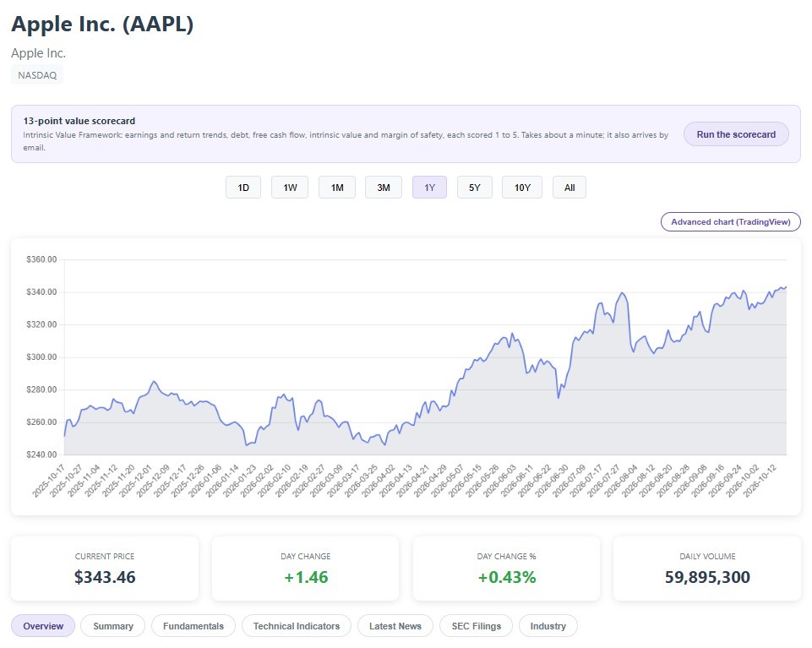Run the scorecard for Apple

point(736,134)
